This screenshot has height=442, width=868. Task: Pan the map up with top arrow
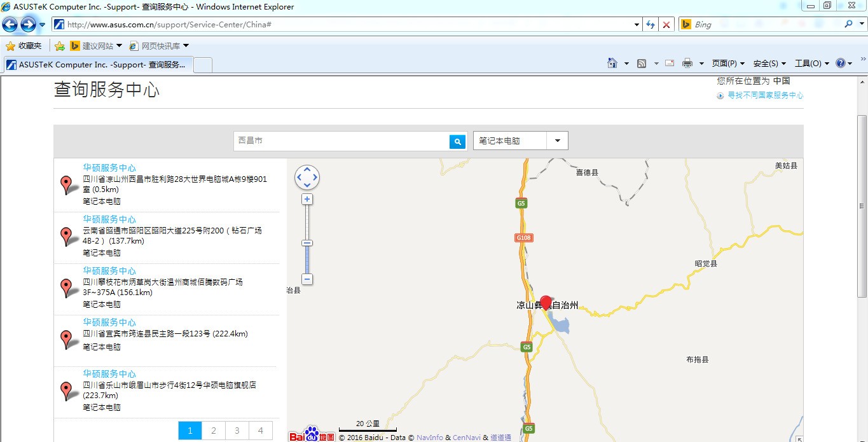(307, 170)
